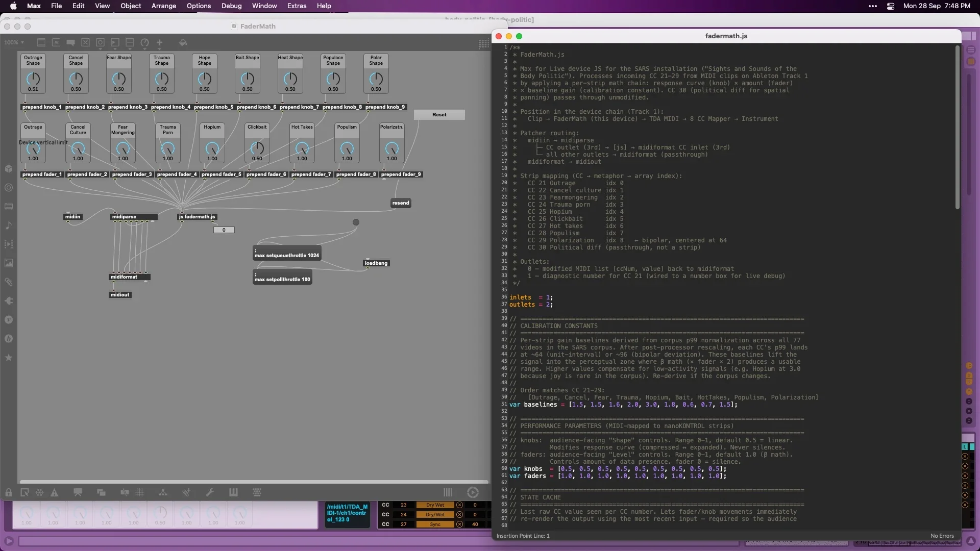The height and width of the screenshot is (551, 980).
Task: Toggle the X button in the CC 27 row
Action: pos(459,524)
